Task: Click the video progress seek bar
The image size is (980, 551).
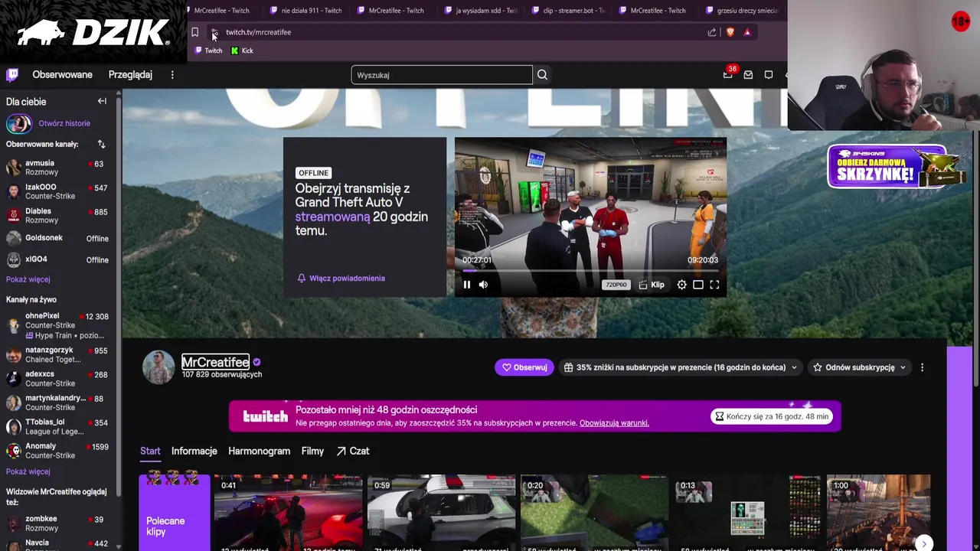Action: coord(590,270)
